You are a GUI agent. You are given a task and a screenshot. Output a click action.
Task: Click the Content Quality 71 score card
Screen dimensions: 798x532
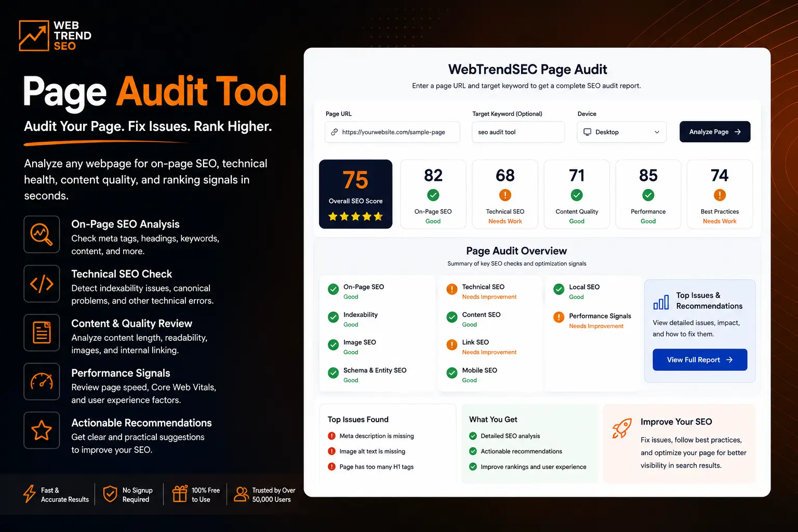click(577, 194)
